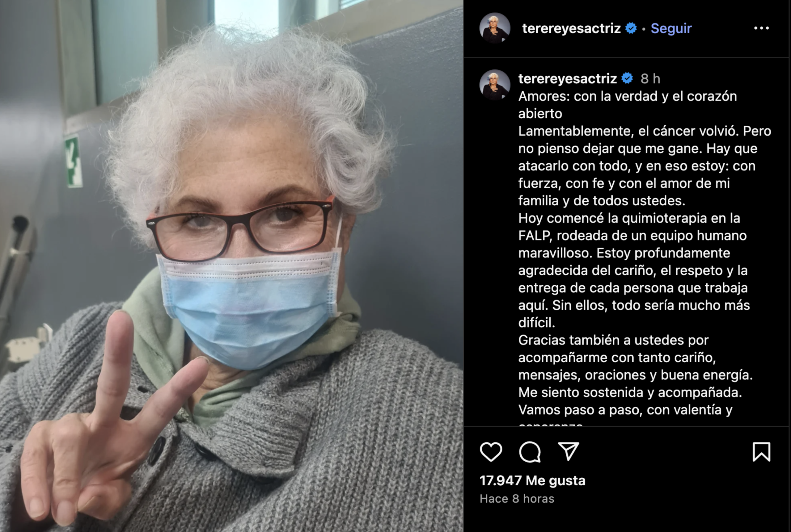Save the post with the bookmark icon
The width and height of the screenshot is (791, 532).
pos(761,452)
